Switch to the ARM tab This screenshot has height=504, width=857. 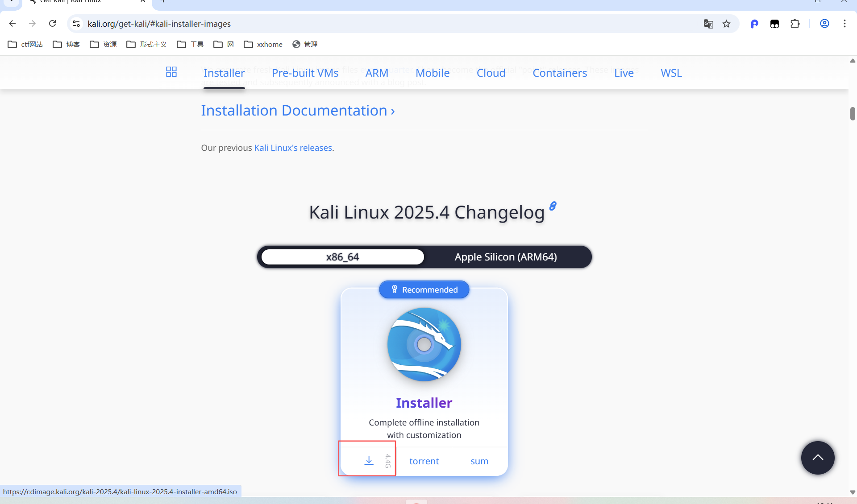click(x=377, y=73)
